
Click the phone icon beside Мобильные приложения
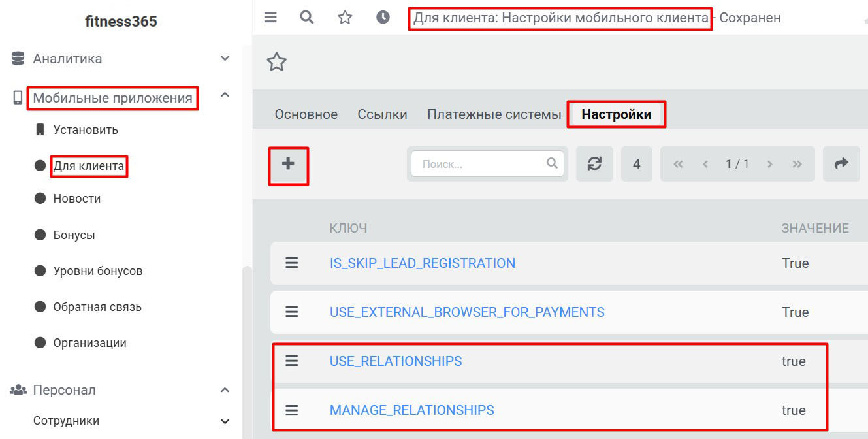click(18, 98)
